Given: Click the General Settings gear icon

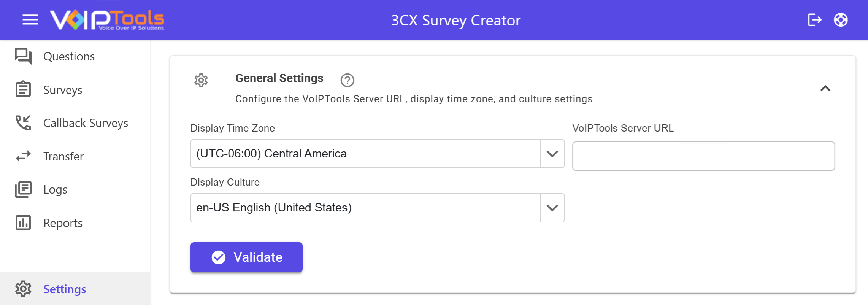Looking at the screenshot, I should [x=201, y=80].
